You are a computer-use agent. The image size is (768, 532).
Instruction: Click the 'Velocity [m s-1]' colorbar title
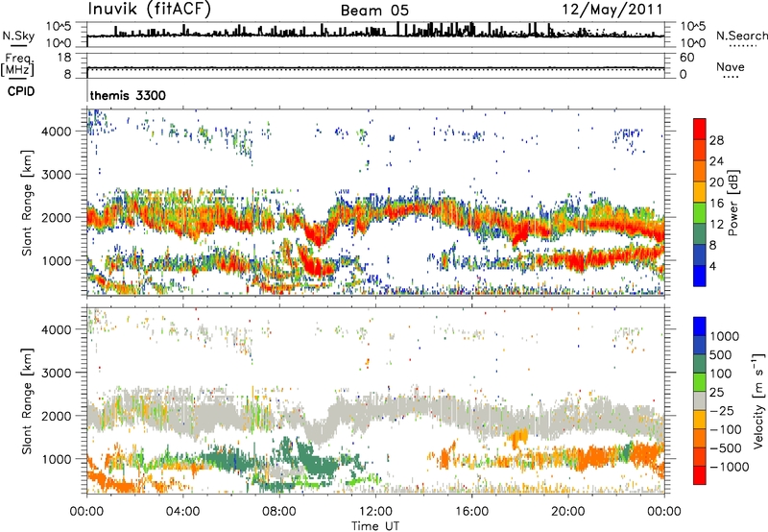[758, 400]
